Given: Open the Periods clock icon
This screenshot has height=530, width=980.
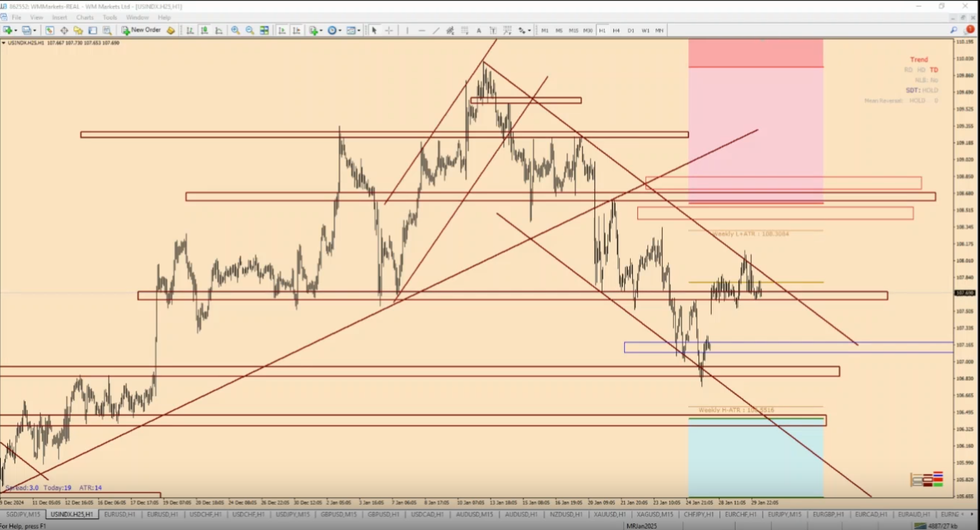Looking at the screenshot, I should (332, 31).
